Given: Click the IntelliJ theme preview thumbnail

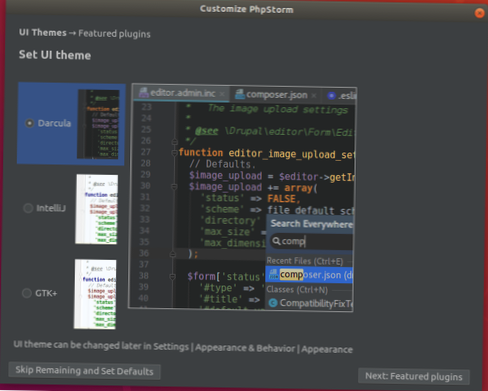Looking at the screenshot, I should [x=97, y=209].
